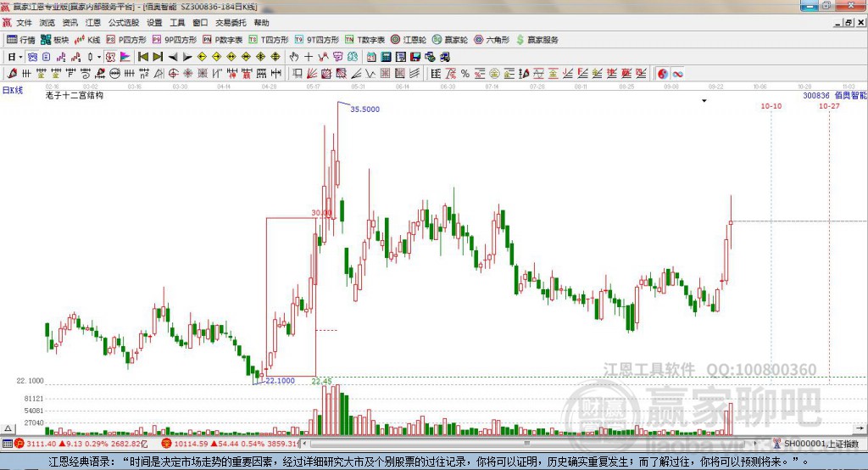
Task: Click the 日K线 period label
Action: [13, 90]
